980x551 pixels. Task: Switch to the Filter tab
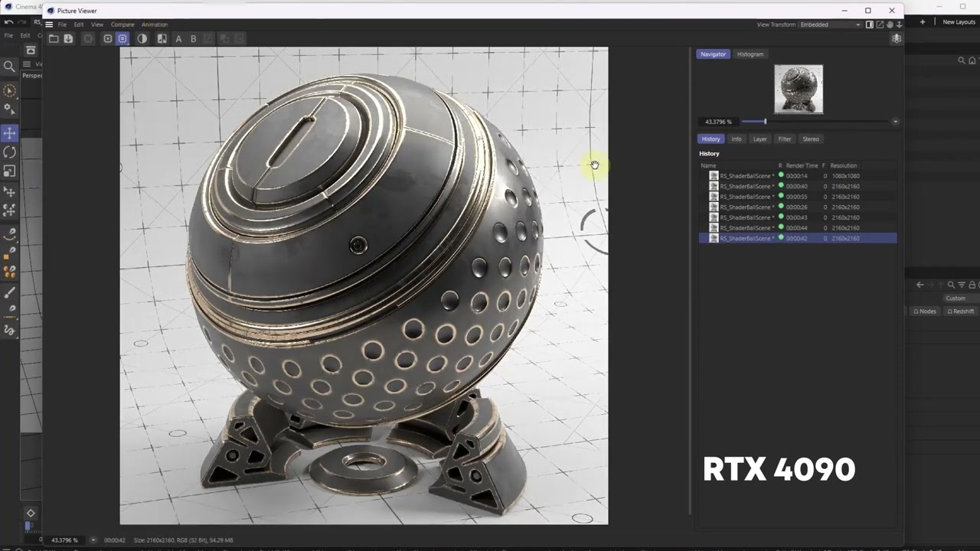(x=785, y=139)
